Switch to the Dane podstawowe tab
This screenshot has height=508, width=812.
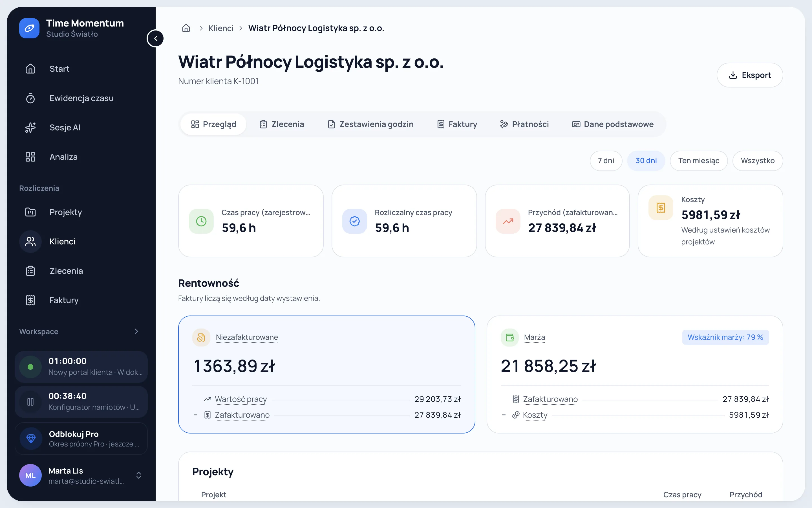613,124
